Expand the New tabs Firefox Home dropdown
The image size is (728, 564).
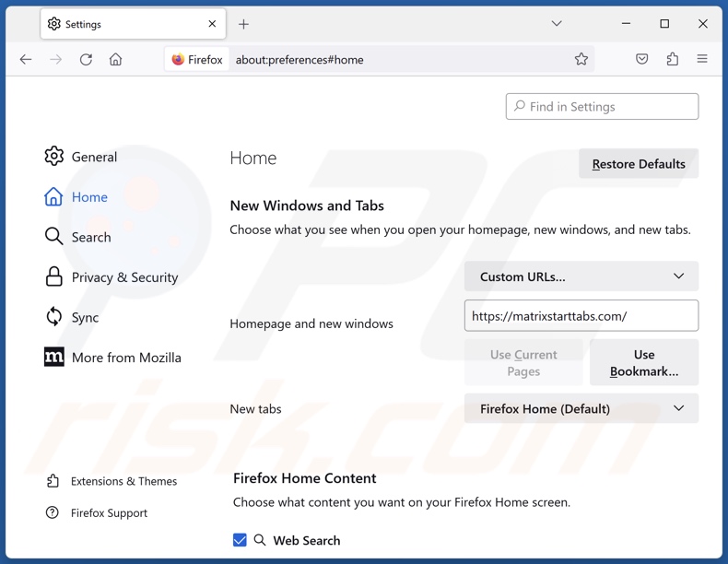click(581, 408)
